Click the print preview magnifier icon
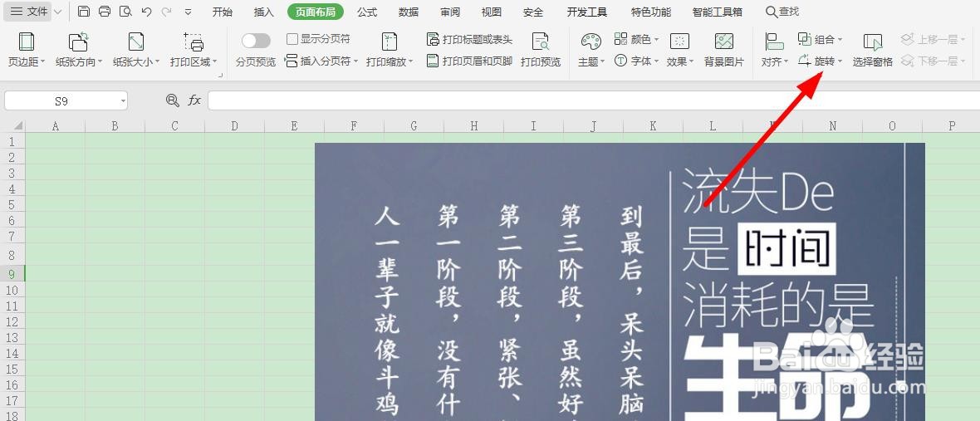The width and height of the screenshot is (980, 421). [x=125, y=12]
